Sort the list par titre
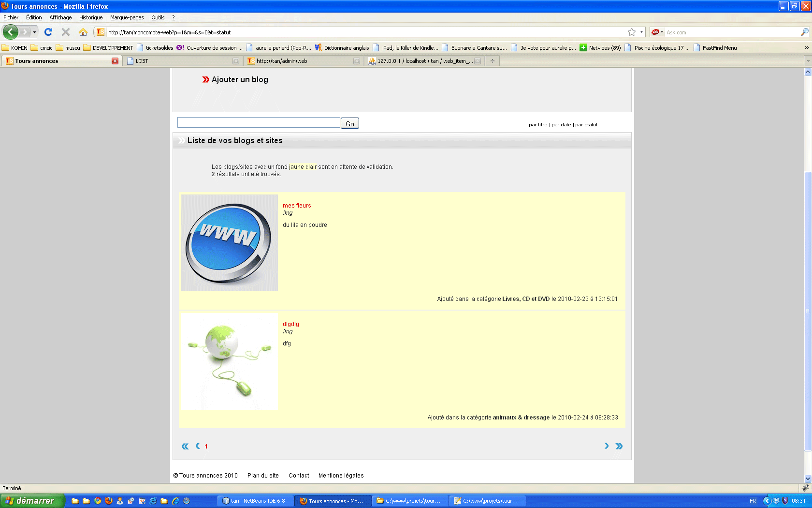The image size is (812, 508). tap(538, 125)
